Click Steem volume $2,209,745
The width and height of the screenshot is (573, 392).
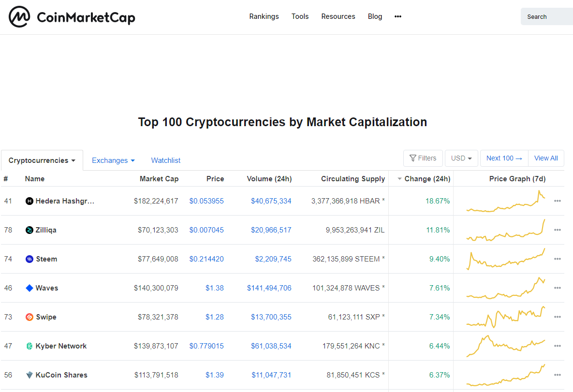[x=273, y=259]
